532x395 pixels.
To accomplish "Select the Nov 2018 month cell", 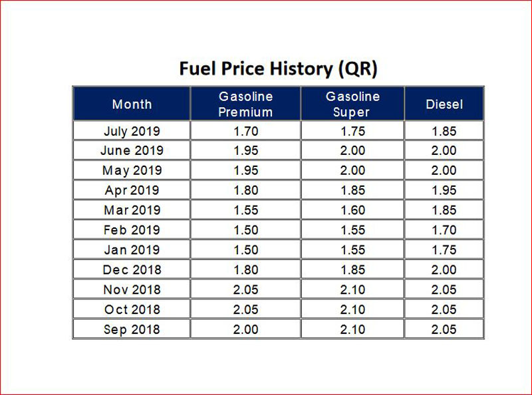I will click(x=132, y=290).
